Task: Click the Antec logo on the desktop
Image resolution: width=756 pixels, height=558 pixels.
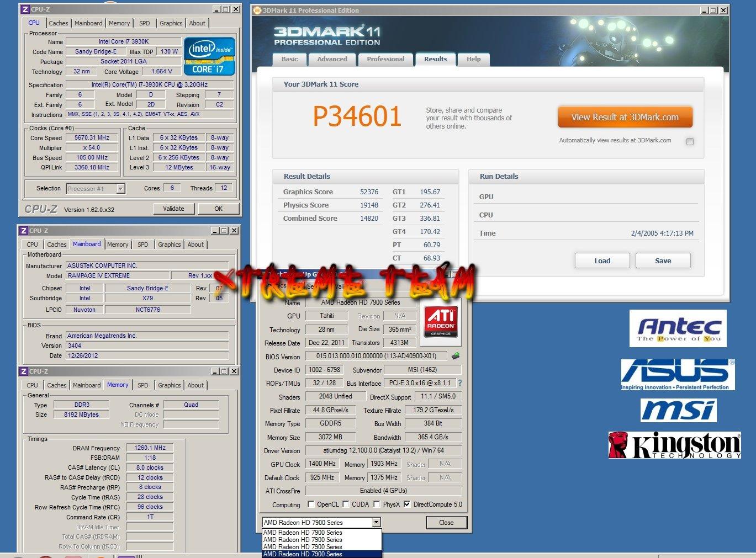Action: pyautogui.click(x=678, y=328)
